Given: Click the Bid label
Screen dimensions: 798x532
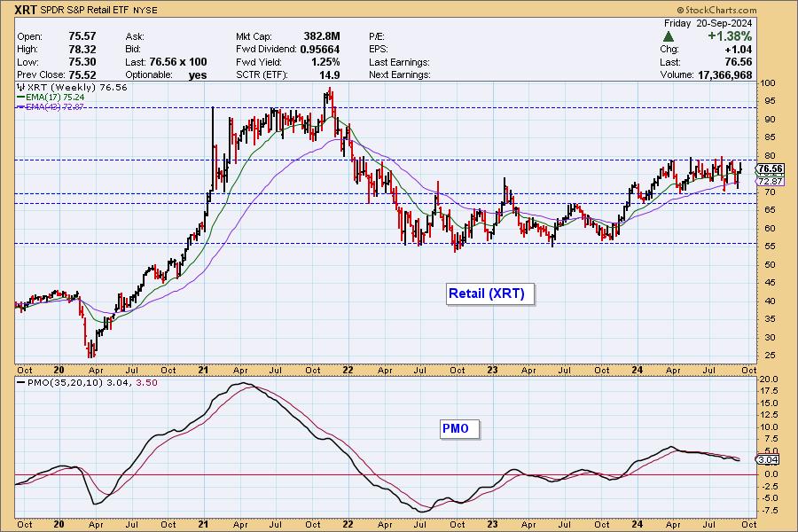Looking at the screenshot, I should click(133, 50).
